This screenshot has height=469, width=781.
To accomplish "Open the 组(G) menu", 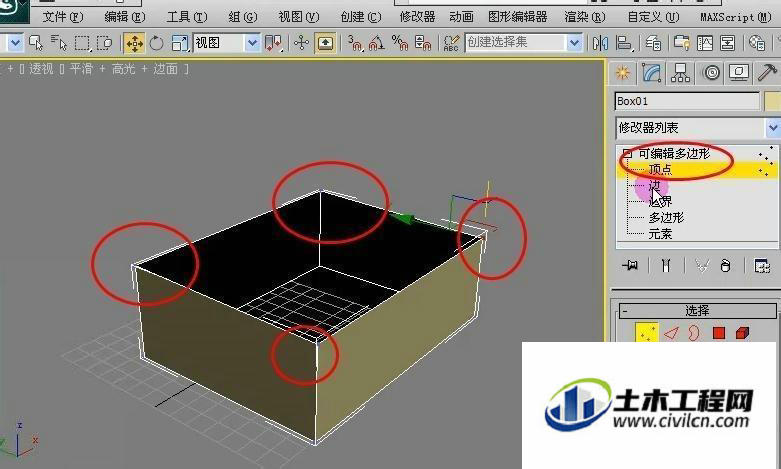I will point(243,17).
